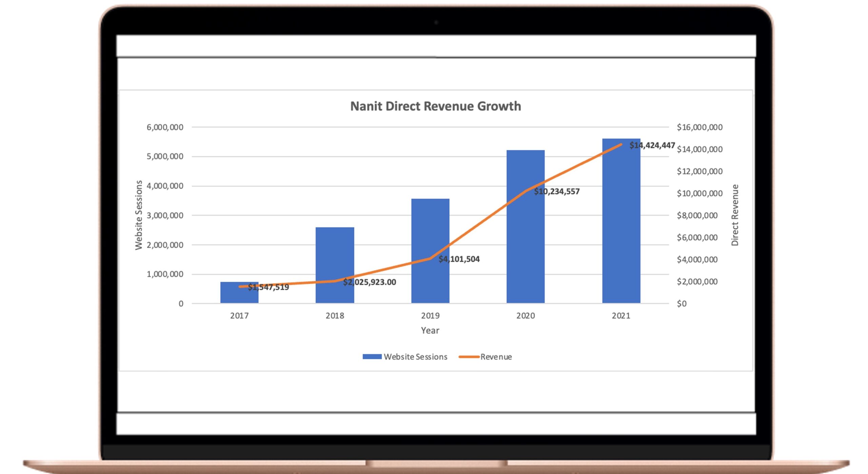The image size is (868, 474).
Task: Click the $1,547,519 revenue data label
Action: tap(268, 287)
